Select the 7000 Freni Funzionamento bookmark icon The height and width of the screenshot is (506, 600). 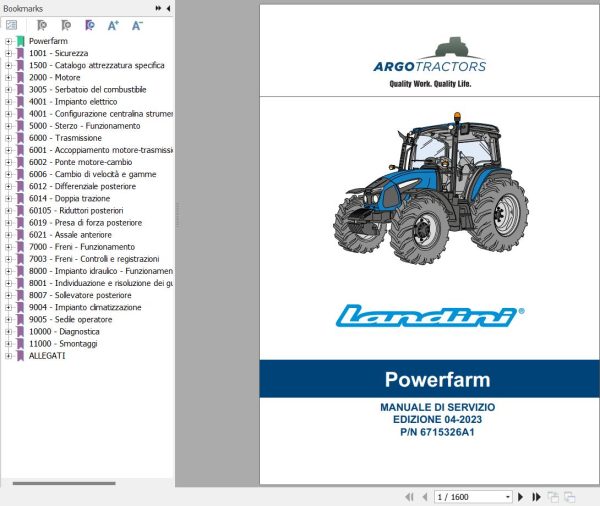point(21,247)
